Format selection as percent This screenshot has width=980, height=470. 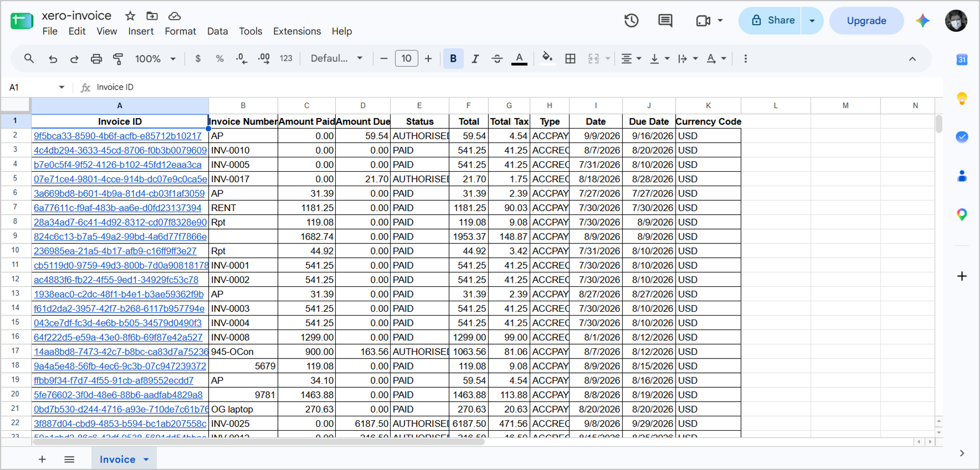tap(220, 59)
